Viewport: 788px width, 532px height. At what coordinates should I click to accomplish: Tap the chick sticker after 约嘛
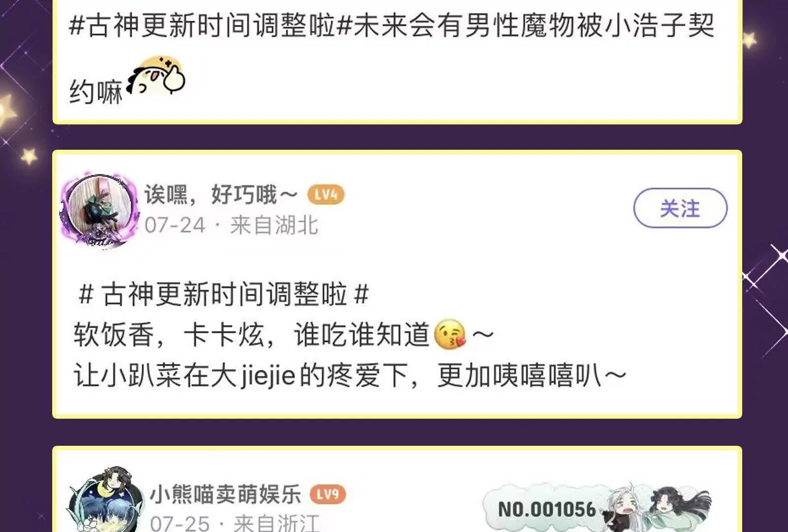[x=156, y=76]
